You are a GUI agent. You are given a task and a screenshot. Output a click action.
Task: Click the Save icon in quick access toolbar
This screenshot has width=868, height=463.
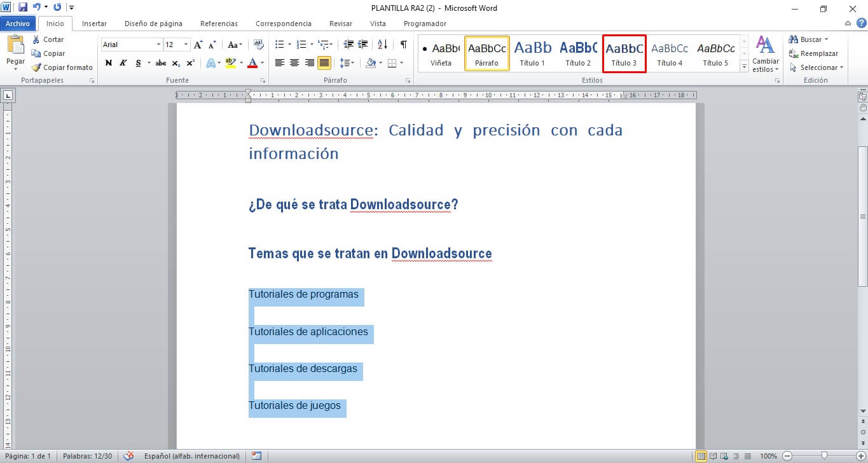click(23, 8)
